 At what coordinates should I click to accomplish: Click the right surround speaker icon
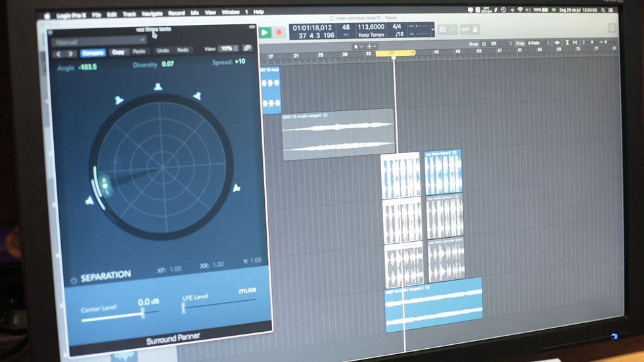(x=236, y=188)
